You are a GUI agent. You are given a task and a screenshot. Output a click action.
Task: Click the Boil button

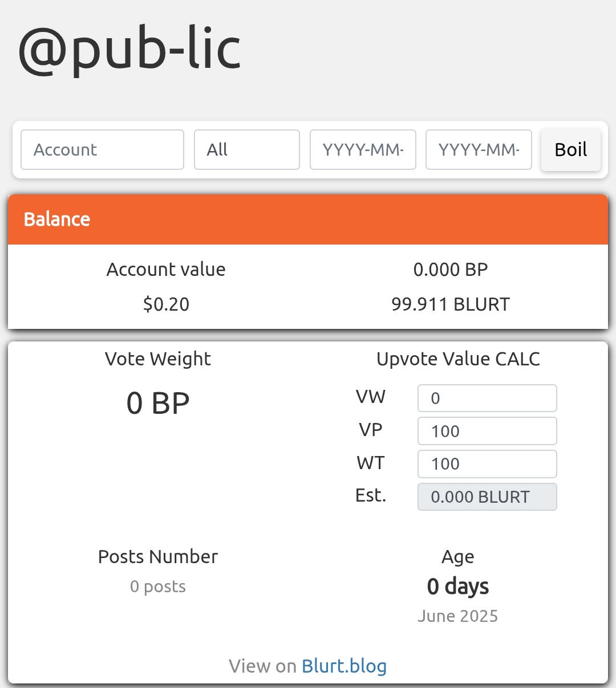pos(571,150)
